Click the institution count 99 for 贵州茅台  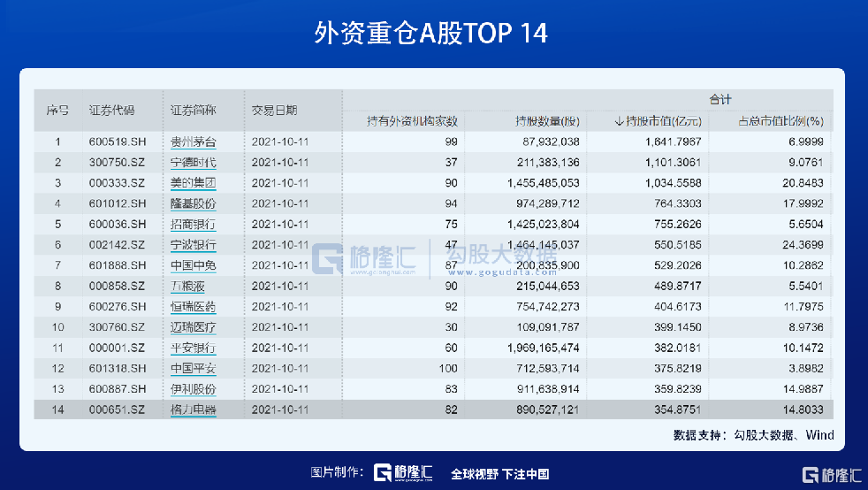point(451,142)
